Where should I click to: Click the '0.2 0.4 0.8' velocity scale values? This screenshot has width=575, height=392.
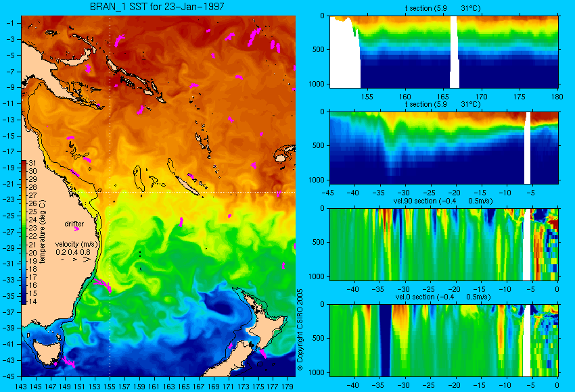[73, 252]
